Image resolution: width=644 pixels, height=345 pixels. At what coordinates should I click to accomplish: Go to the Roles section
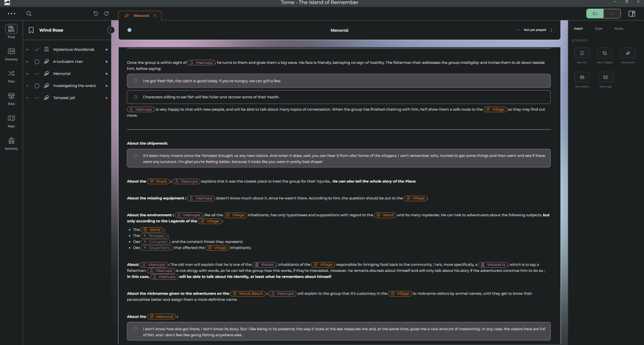[x=11, y=97]
